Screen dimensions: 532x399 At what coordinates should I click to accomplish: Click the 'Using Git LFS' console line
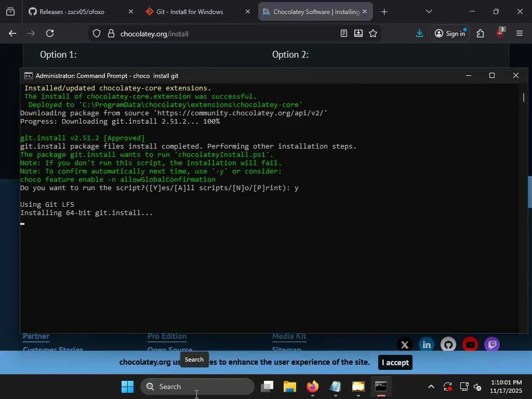pos(47,205)
